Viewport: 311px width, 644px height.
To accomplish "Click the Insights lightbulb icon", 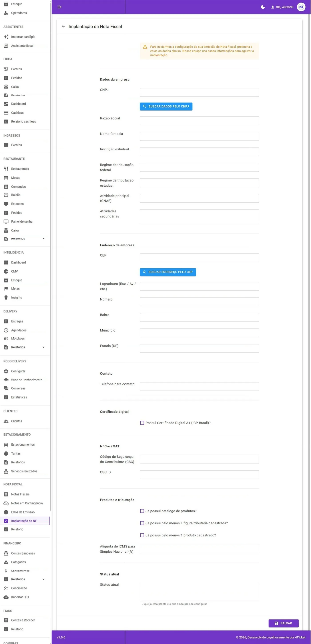I will pyautogui.click(x=6, y=298).
